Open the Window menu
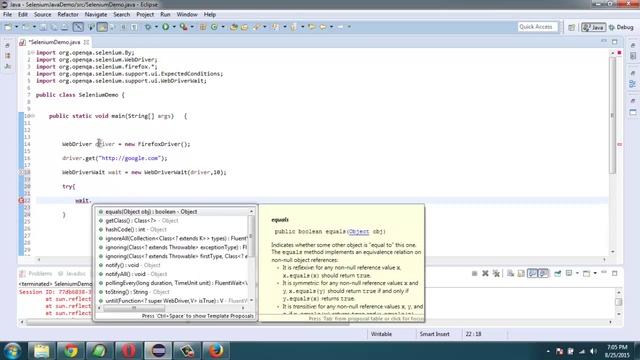This screenshot has width=640, height=360. tap(187, 14)
